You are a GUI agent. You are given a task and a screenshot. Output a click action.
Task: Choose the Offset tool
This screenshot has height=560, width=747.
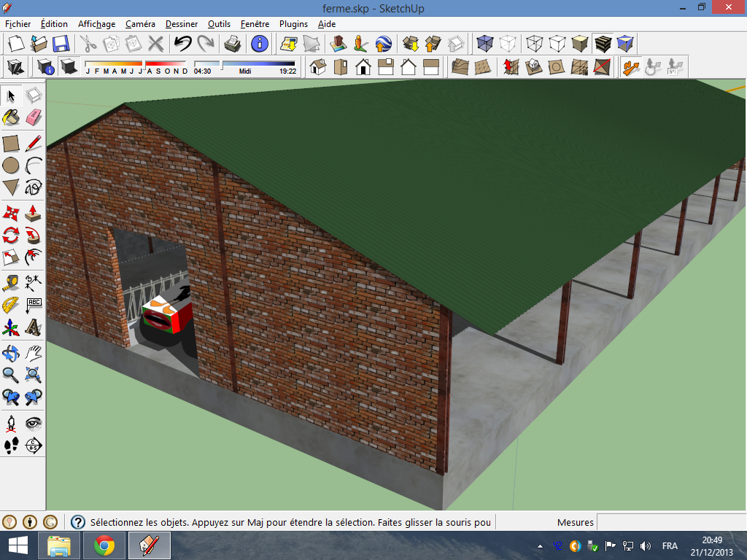click(34, 257)
